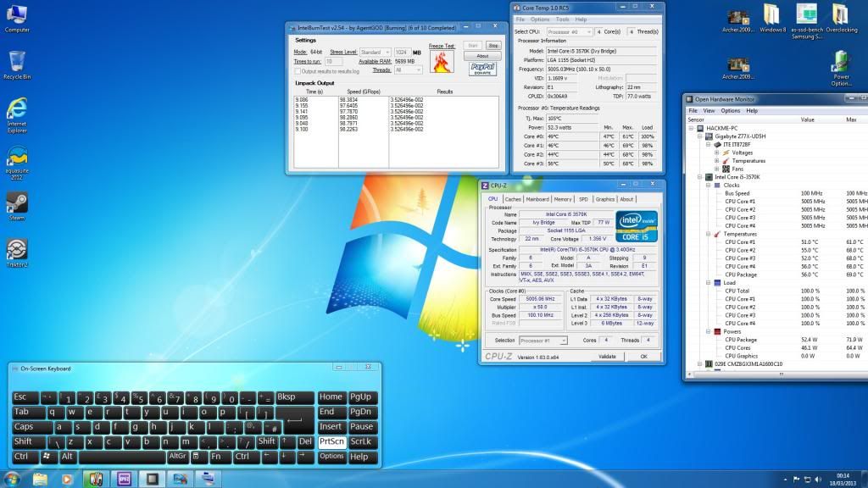
Task: Tick the Output results to results.log checkbox
Action: click(x=298, y=71)
